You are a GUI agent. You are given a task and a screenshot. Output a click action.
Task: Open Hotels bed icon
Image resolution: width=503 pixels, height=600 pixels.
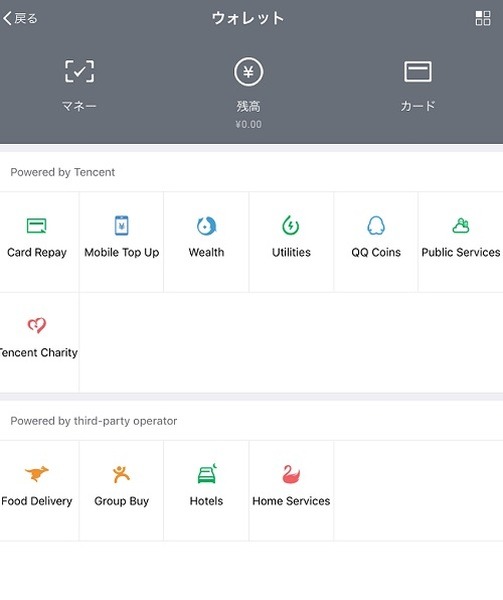coord(207,474)
